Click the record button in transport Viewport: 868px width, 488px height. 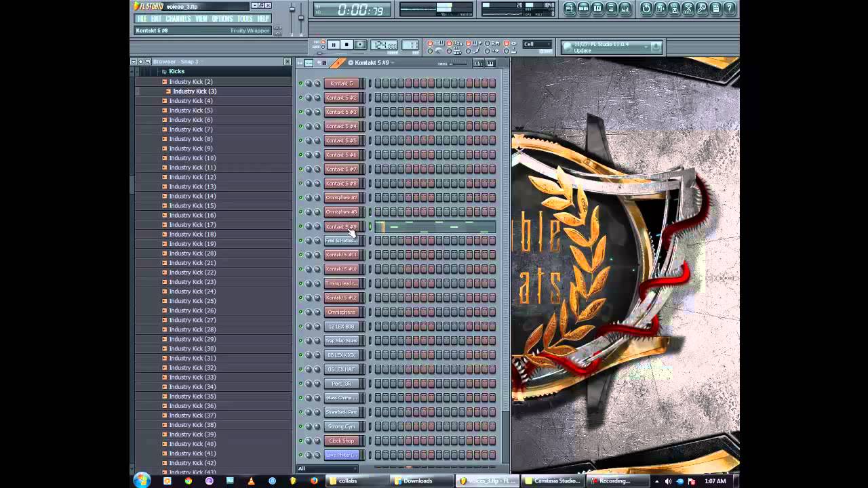point(360,45)
